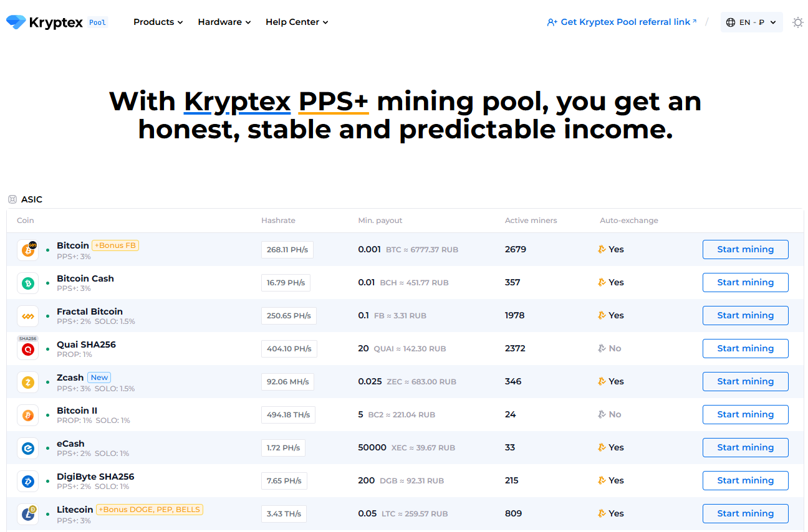Screen dimensions: 808x532
Task: Click the Kryptex logo icon
Action: click(x=16, y=22)
